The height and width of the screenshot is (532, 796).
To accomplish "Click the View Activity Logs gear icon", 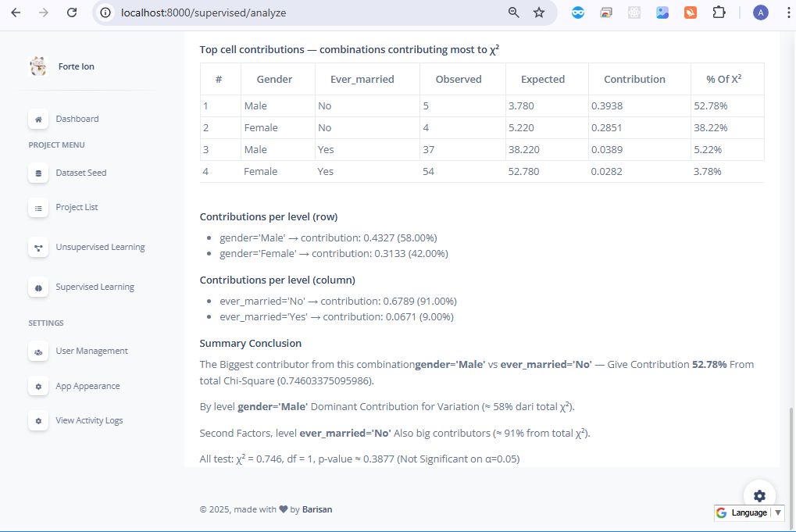I will [38, 421].
